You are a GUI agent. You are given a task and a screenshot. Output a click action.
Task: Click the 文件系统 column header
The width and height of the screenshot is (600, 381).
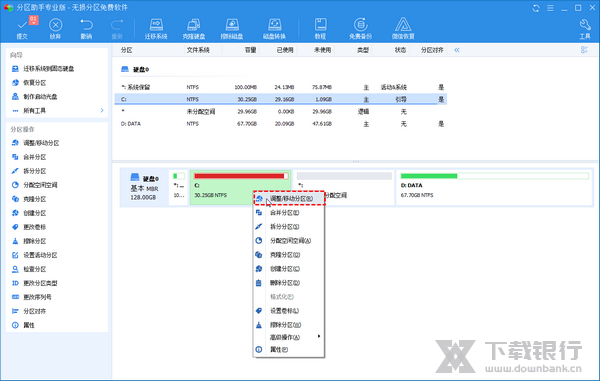click(198, 50)
